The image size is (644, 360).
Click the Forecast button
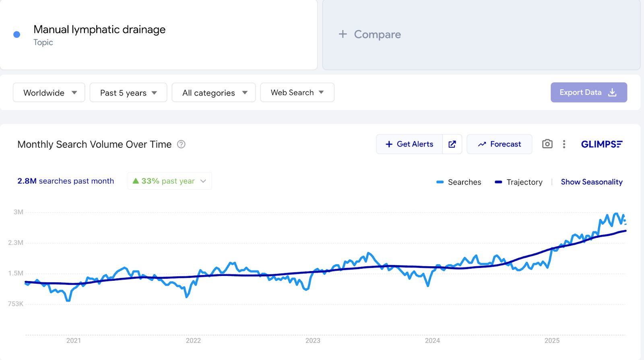pos(499,144)
